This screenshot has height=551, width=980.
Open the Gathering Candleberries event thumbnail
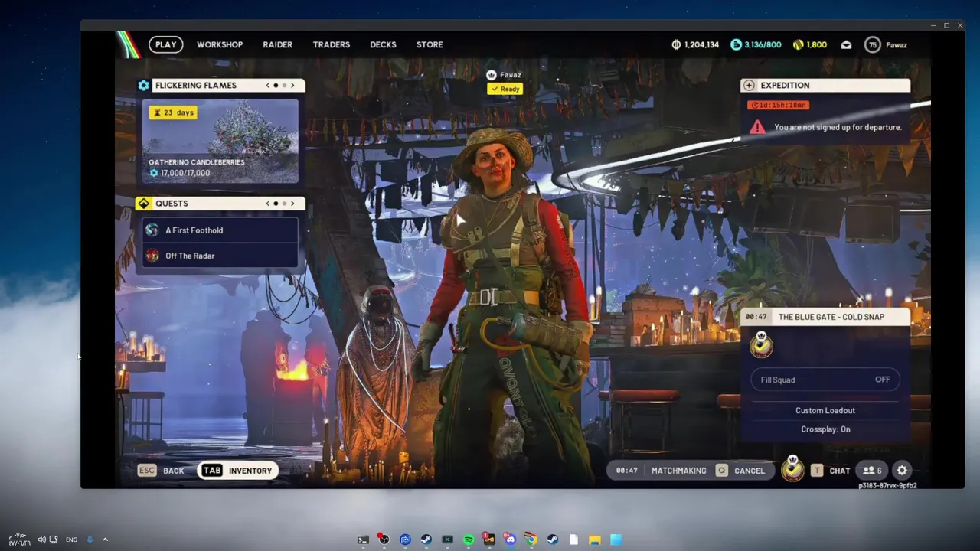pos(220,141)
